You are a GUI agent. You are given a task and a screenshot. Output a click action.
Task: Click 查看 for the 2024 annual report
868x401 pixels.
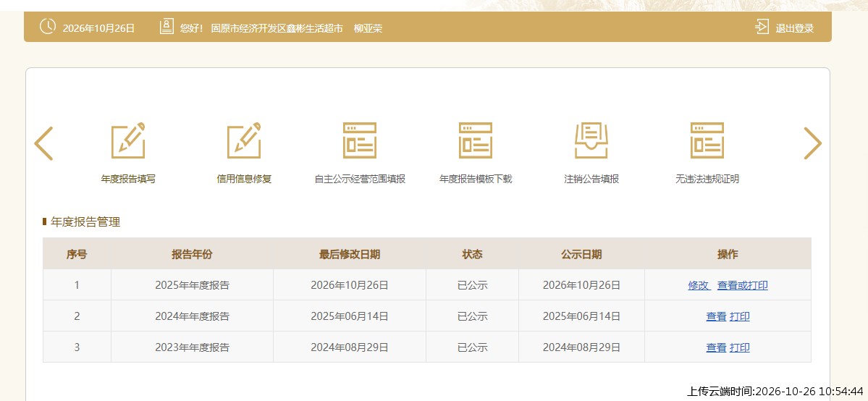point(716,316)
